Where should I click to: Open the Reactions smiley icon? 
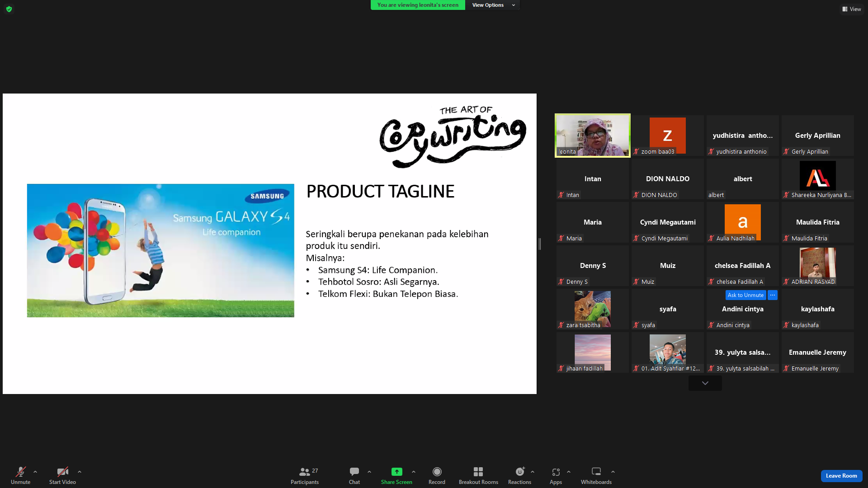click(520, 472)
